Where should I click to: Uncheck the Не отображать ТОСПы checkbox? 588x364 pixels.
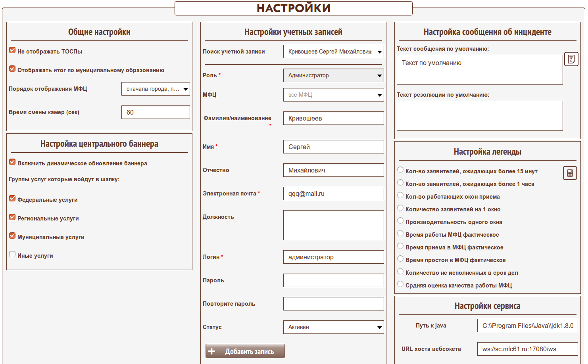click(12, 50)
